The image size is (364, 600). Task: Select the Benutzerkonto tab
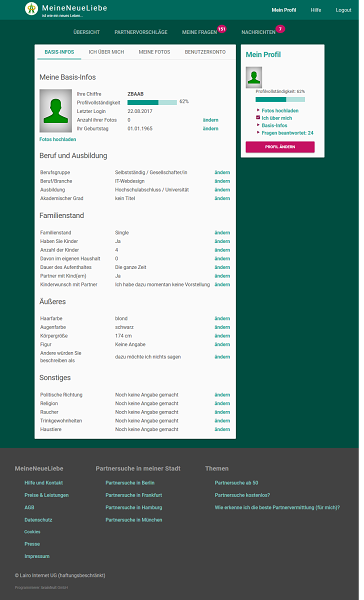[x=205, y=52]
